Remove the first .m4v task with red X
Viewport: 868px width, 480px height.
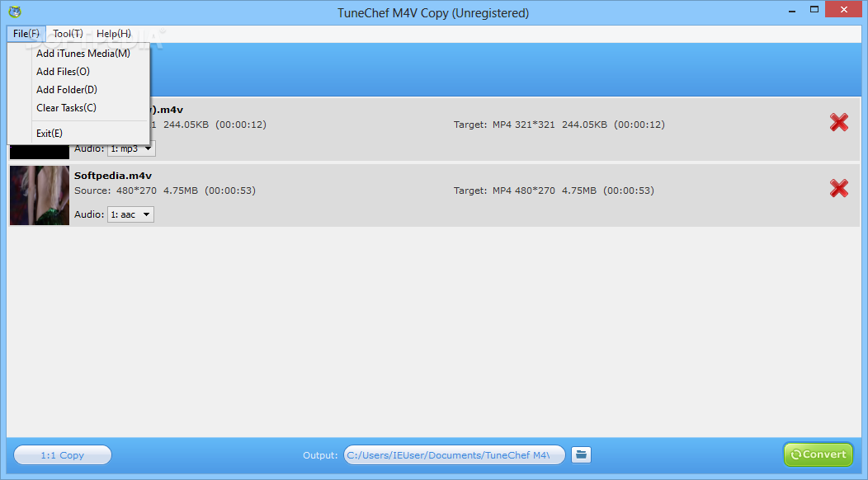(x=838, y=122)
